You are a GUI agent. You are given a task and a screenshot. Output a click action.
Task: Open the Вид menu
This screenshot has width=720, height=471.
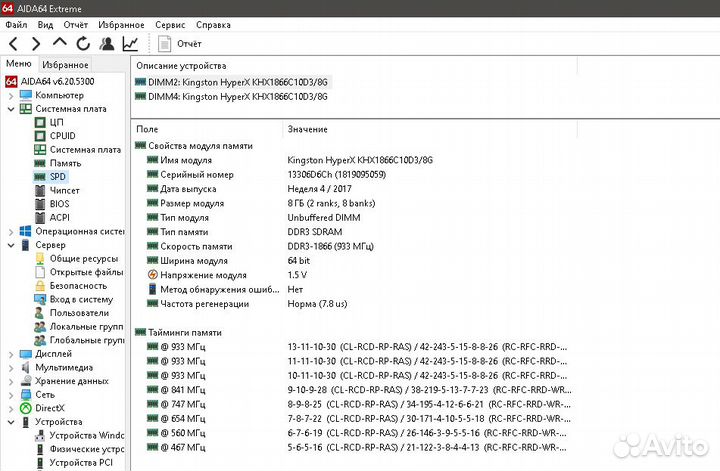click(45, 25)
